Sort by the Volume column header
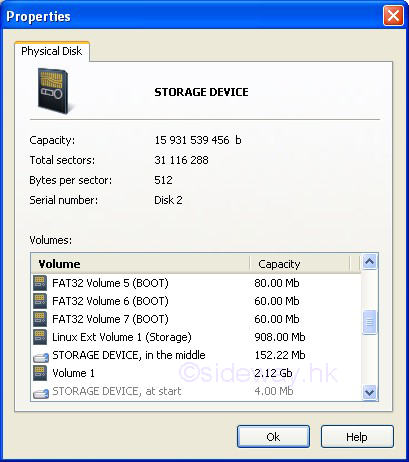The height and width of the screenshot is (462, 409). 140,264
